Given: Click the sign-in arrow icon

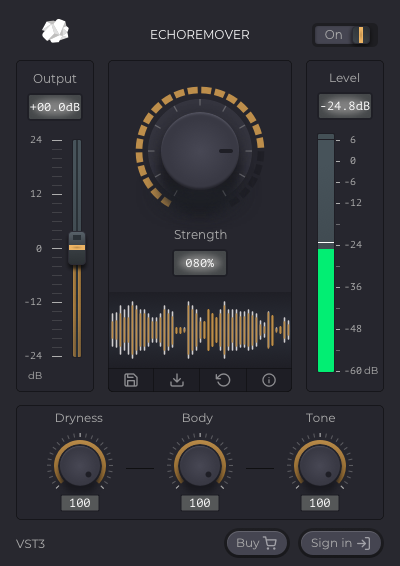Looking at the screenshot, I should click(363, 543).
